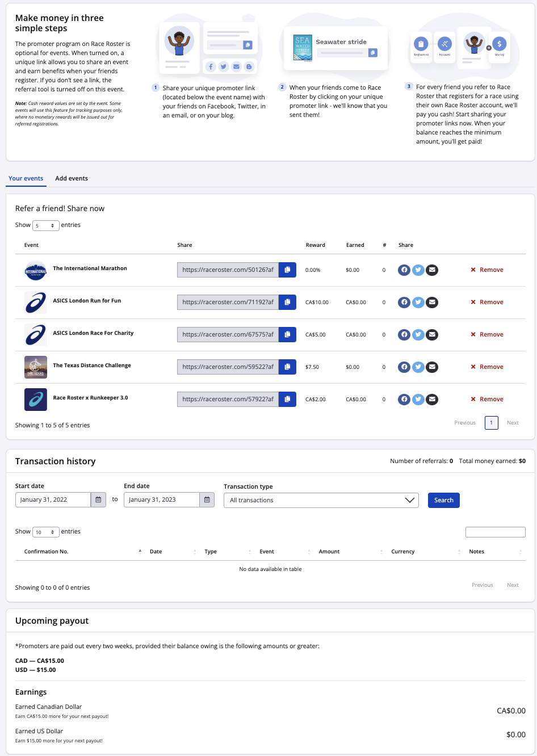The width and height of the screenshot is (537, 756).
Task: Copy The International Marathon promoter link
Action: point(287,270)
